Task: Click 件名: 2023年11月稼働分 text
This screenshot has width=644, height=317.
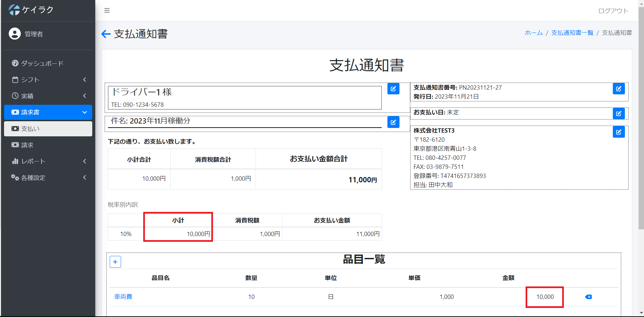Action: pyautogui.click(x=151, y=121)
